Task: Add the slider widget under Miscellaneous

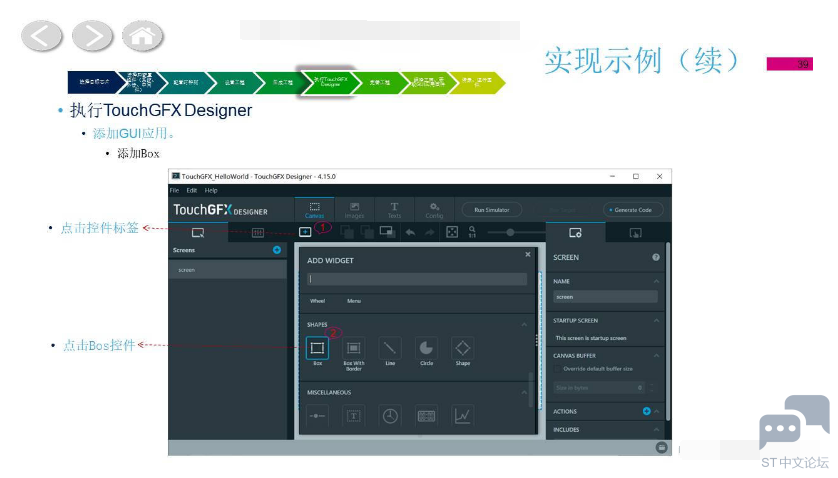Action: [x=317, y=416]
